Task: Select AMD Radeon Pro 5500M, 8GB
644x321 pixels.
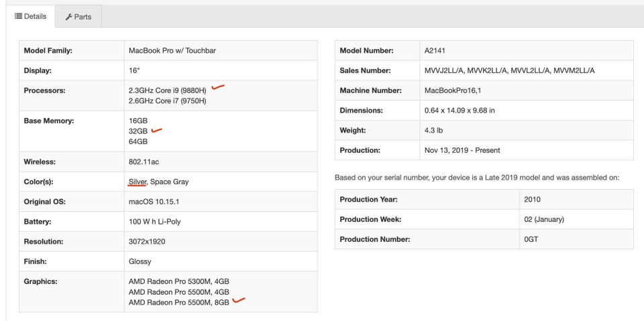Action: click(178, 302)
